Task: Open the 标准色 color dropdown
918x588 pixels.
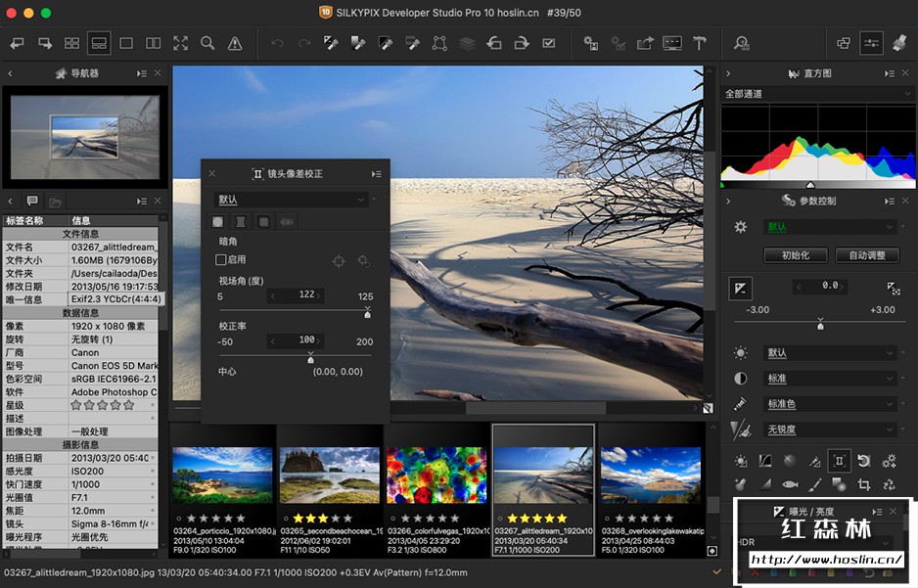Action: point(829,404)
